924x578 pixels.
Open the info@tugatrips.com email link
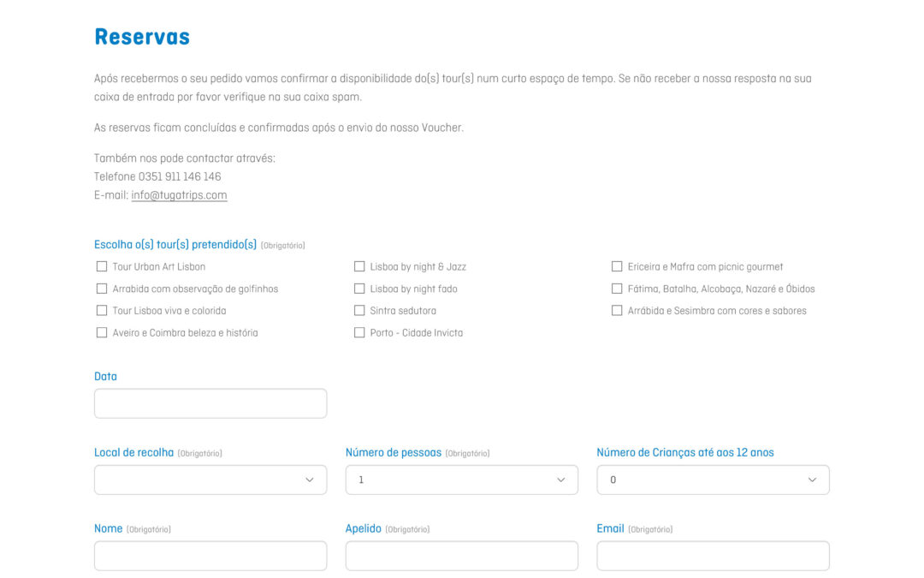point(179,195)
